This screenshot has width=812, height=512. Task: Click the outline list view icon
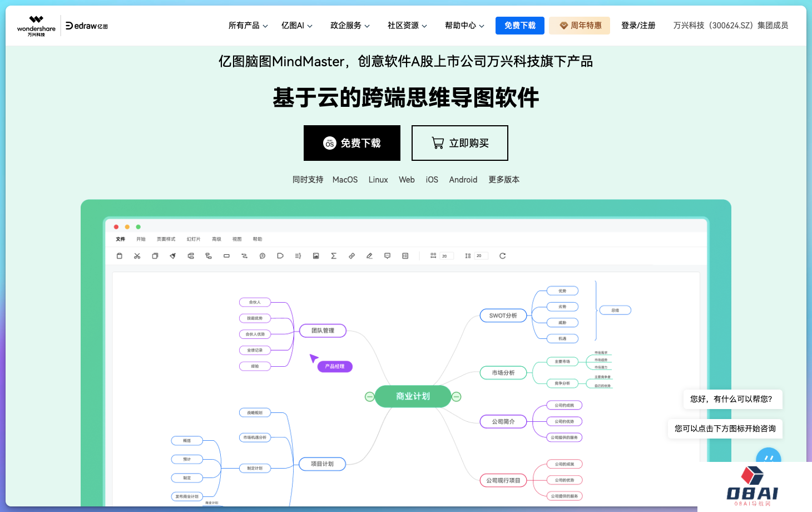point(405,256)
